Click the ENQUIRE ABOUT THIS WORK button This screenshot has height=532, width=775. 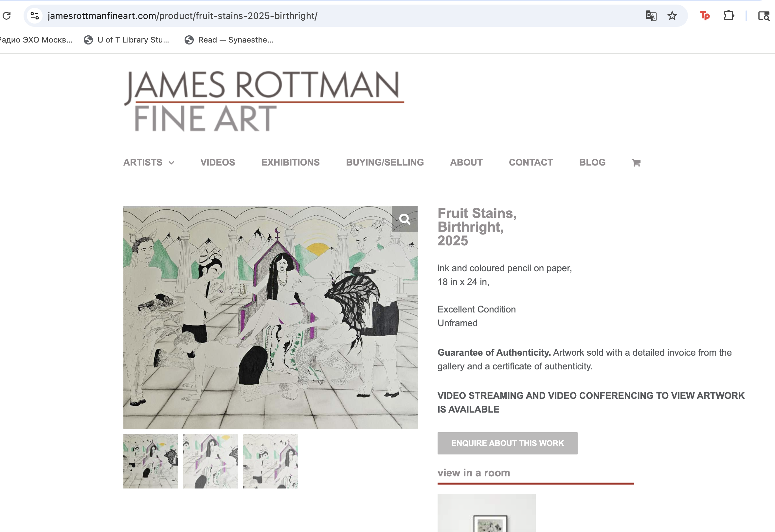pyautogui.click(x=507, y=443)
